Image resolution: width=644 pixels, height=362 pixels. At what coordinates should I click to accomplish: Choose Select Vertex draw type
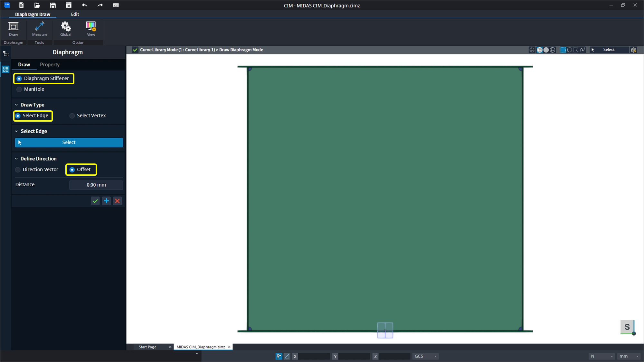tap(72, 116)
